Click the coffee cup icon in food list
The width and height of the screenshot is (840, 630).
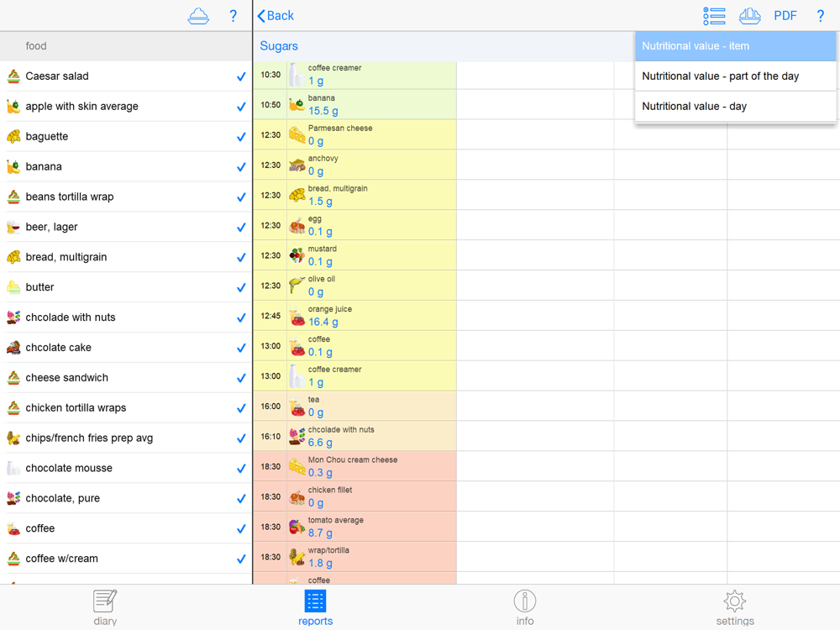(x=13, y=528)
